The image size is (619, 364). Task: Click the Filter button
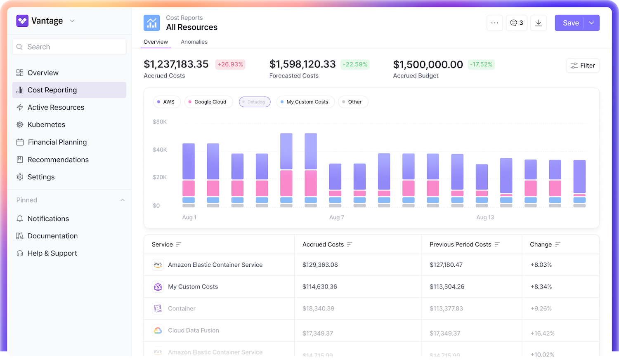pyautogui.click(x=583, y=66)
